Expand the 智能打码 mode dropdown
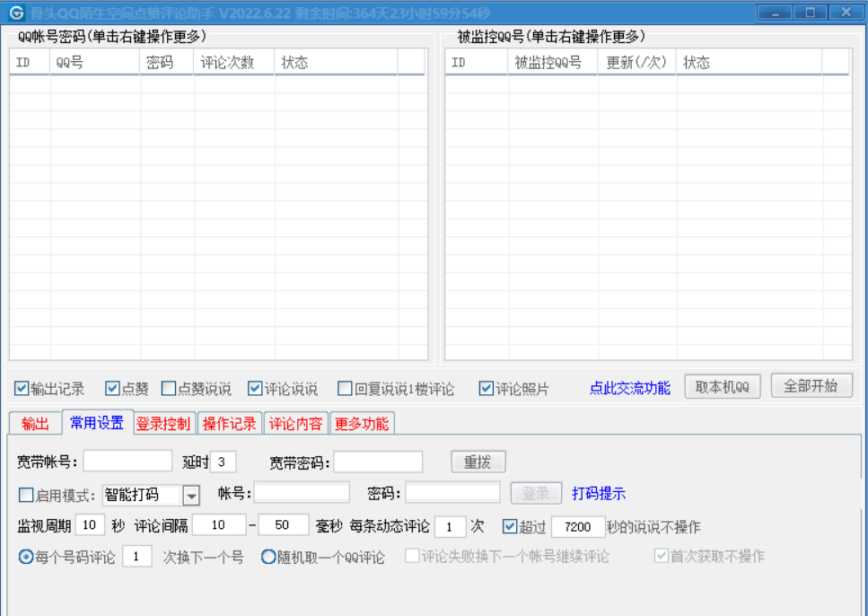This screenshot has width=868, height=616. (x=191, y=495)
